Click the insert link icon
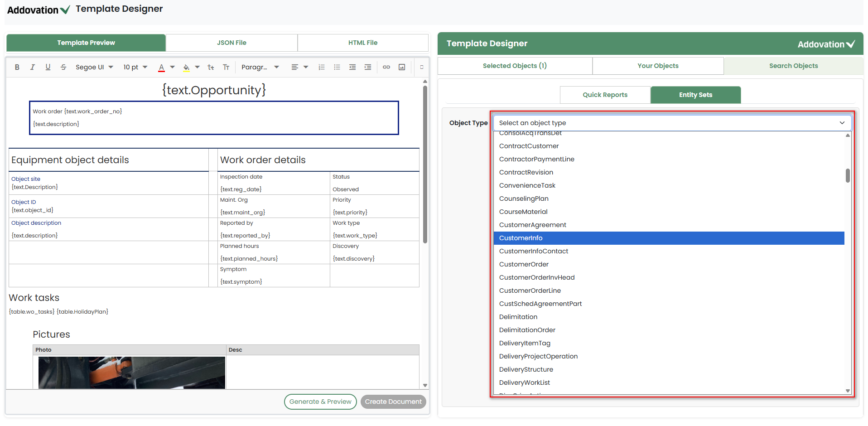This screenshot has width=868, height=426. (x=386, y=67)
